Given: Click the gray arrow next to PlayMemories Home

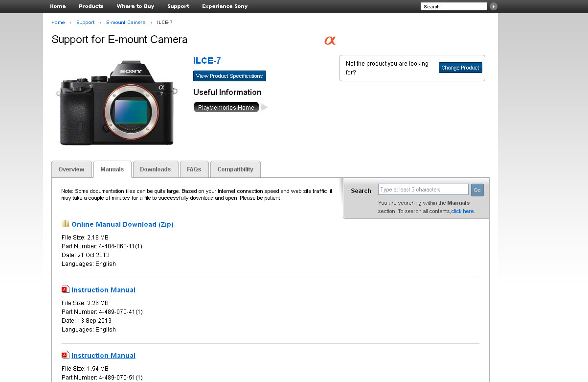Looking at the screenshot, I should (x=265, y=107).
